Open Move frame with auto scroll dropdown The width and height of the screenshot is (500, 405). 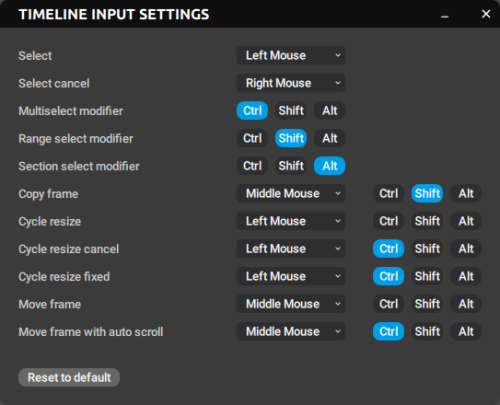[291, 332]
